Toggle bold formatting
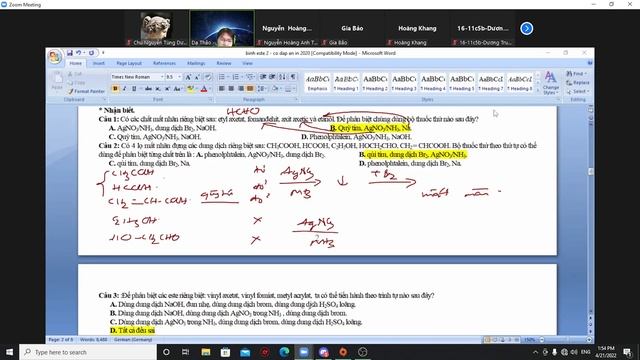 click(x=116, y=89)
